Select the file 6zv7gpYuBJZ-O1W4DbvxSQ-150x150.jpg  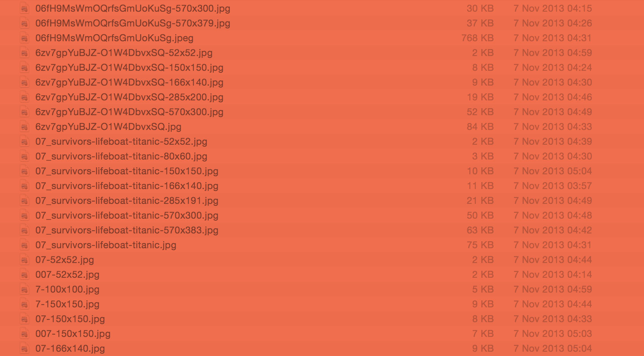point(129,68)
